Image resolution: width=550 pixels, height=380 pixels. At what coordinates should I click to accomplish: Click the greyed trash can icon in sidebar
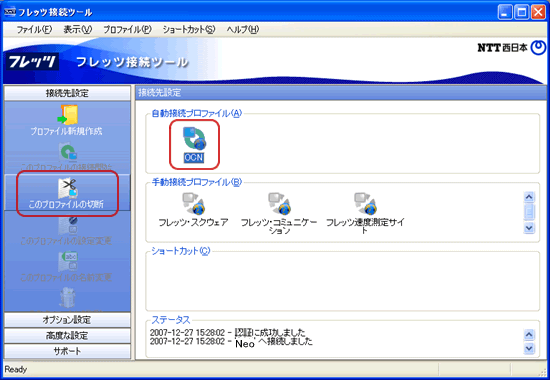(67, 298)
